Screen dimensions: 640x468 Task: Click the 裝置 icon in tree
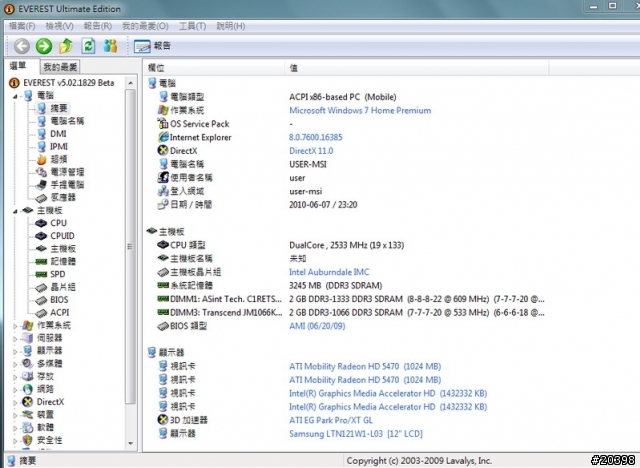pos(27,415)
